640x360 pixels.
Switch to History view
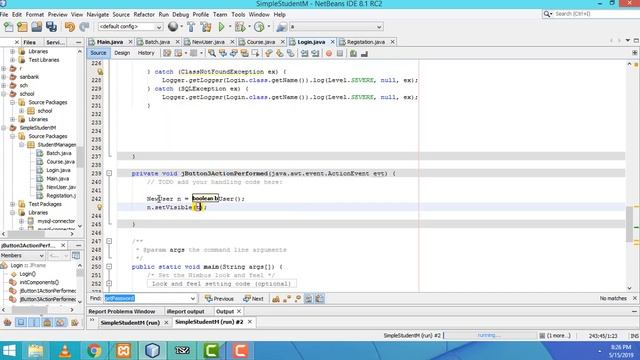coord(146,53)
